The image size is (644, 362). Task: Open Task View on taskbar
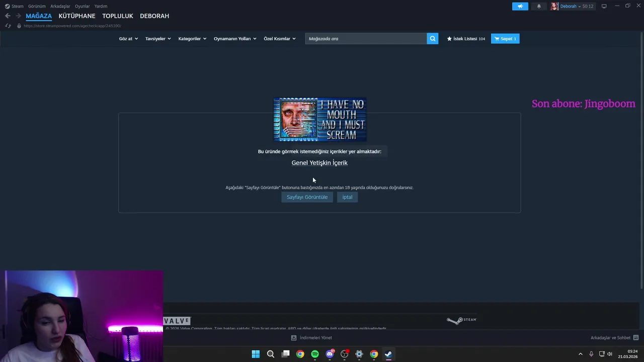285,354
